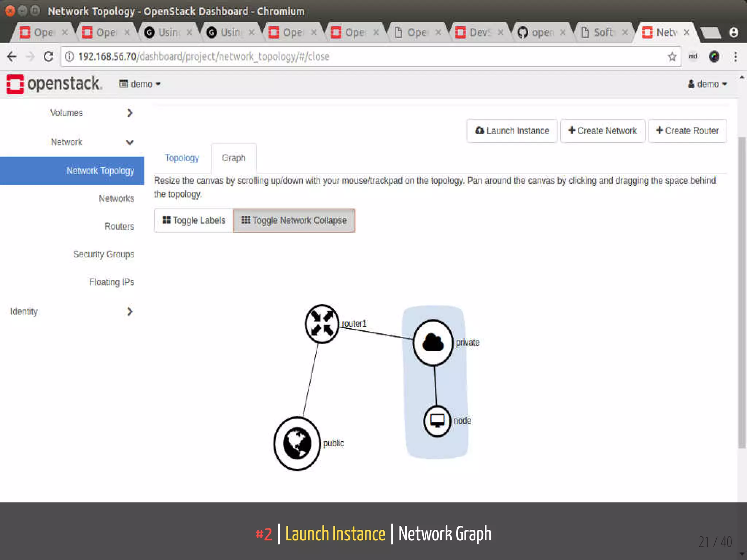Go back with browser back arrow

click(x=12, y=57)
